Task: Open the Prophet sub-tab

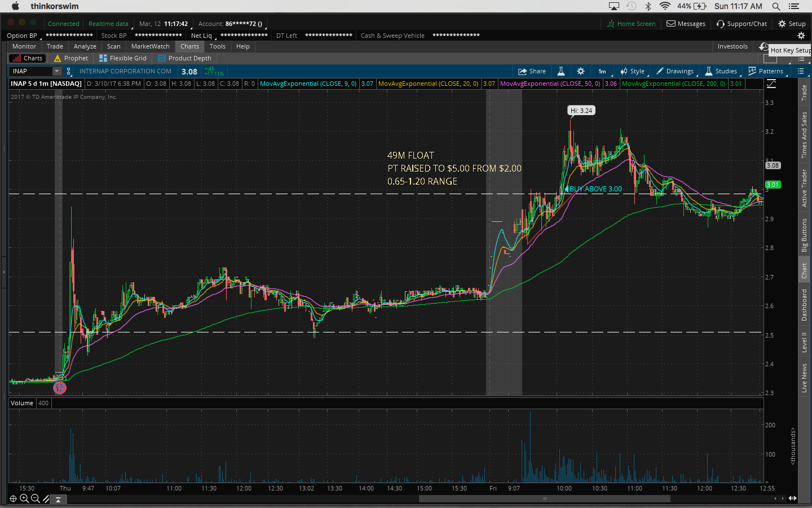Action: [71, 58]
